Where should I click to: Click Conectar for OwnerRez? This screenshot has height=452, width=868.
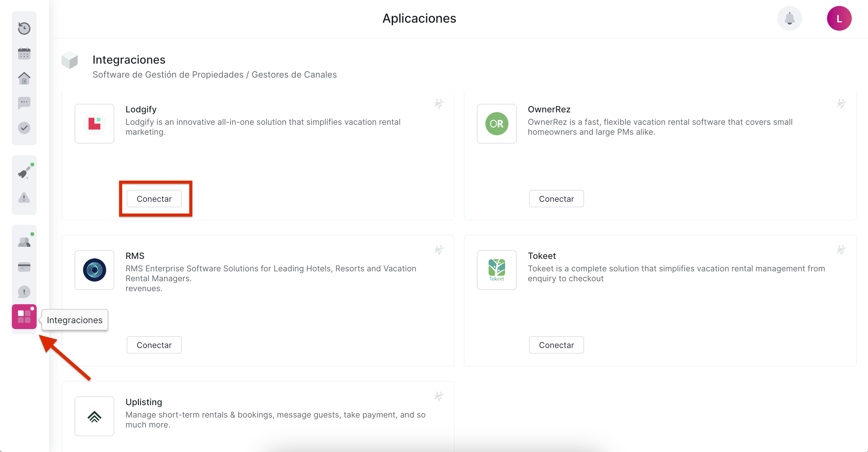coord(556,199)
